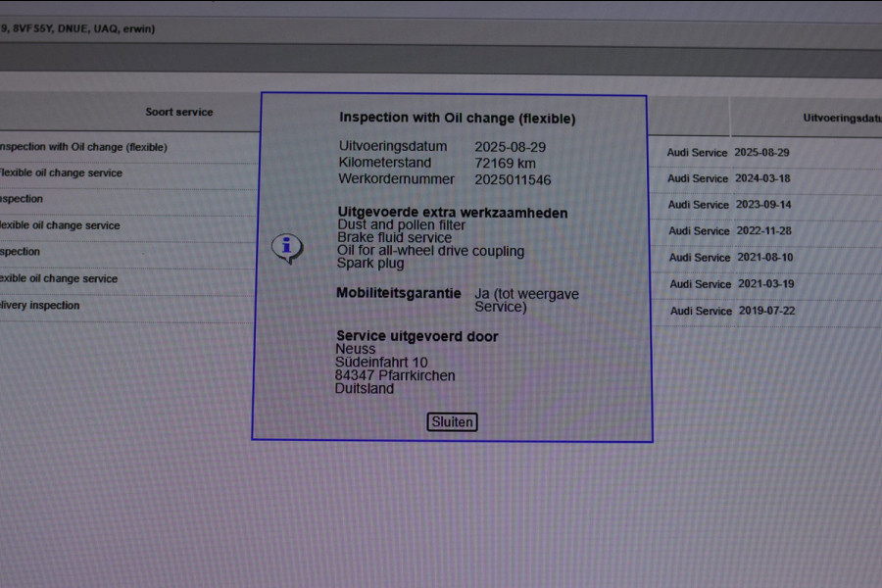Click 'Dust and pollen filter' in the dialog
882x588 pixels.
[x=402, y=225]
